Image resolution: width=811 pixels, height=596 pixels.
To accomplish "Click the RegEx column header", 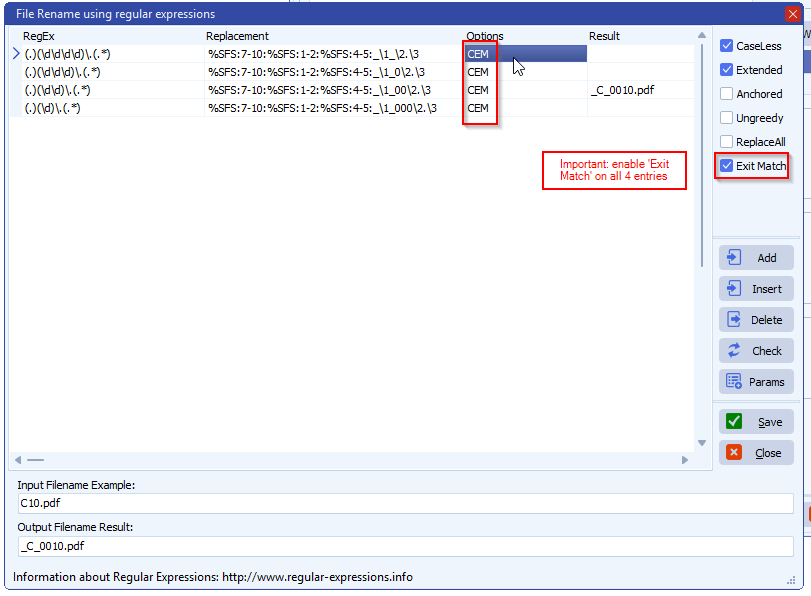I will (x=39, y=36).
